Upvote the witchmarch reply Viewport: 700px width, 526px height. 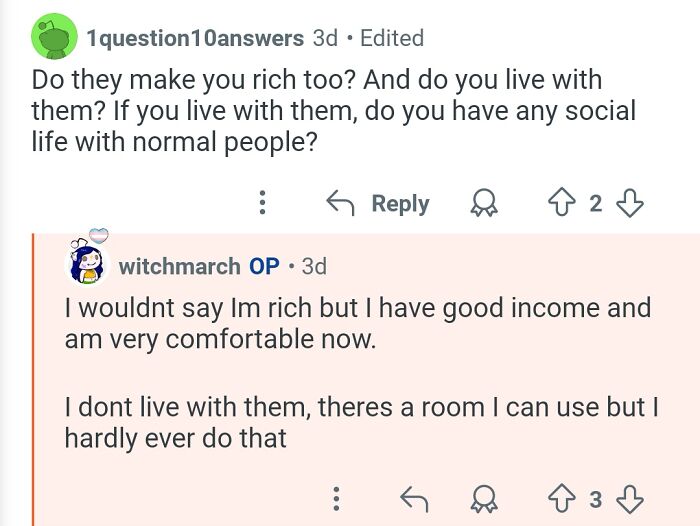(562, 499)
